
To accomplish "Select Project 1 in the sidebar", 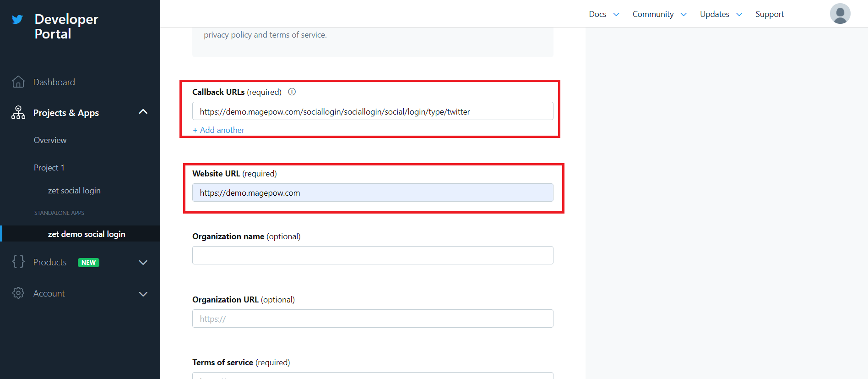I will tap(49, 168).
